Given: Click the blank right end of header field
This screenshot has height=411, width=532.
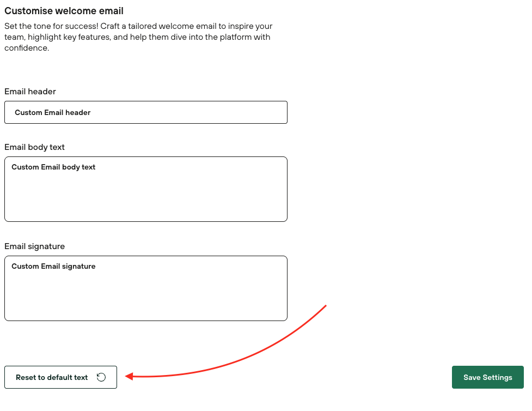Looking at the screenshot, I should click(261, 112).
